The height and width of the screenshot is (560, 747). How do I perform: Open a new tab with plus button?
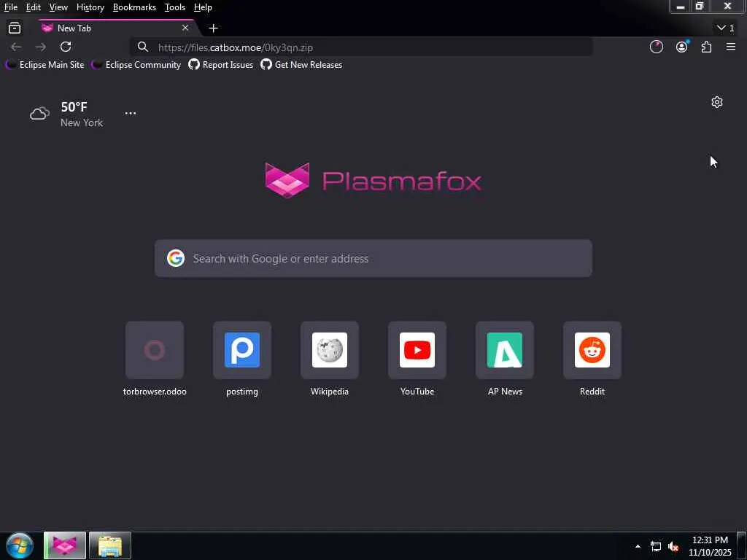pyautogui.click(x=214, y=28)
